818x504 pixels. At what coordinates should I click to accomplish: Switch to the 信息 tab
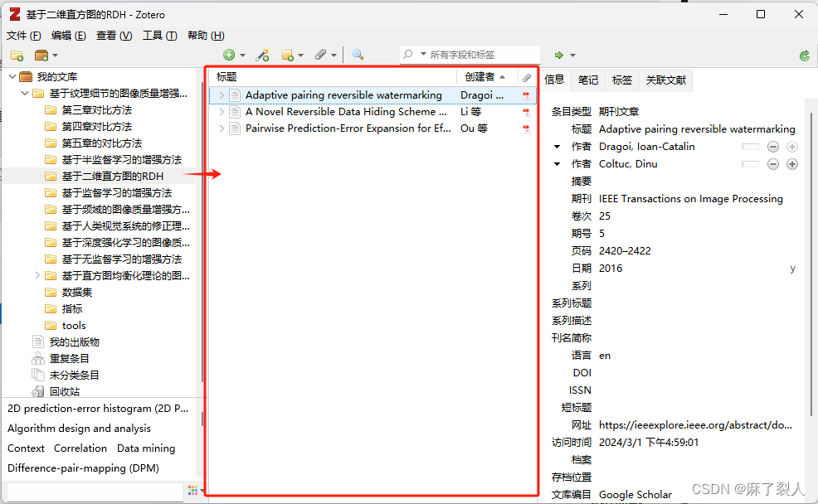(x=554, y=80)
